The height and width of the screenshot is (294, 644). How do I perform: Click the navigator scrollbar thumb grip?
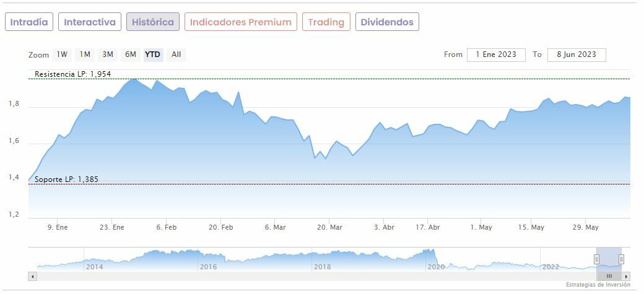609,276
